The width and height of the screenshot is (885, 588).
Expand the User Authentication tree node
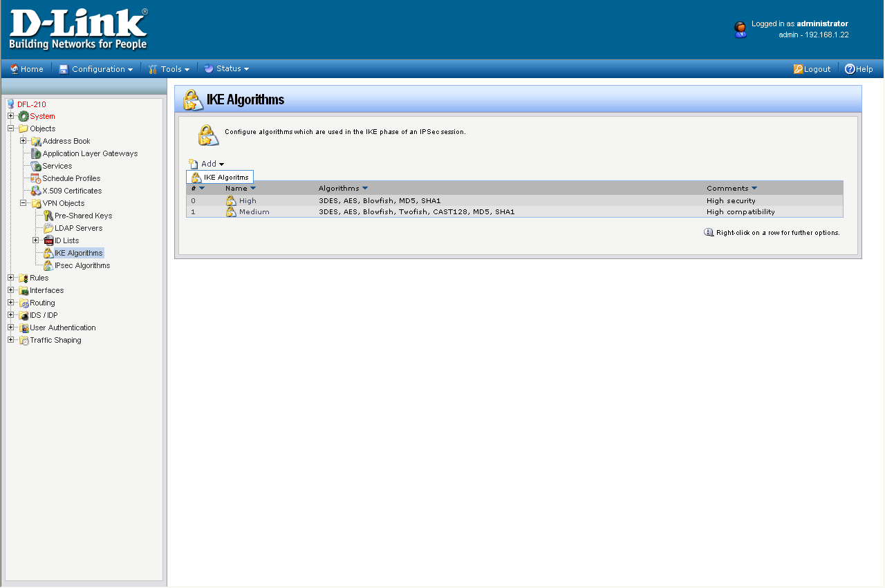pyautogui.click(x=11, y=328)
